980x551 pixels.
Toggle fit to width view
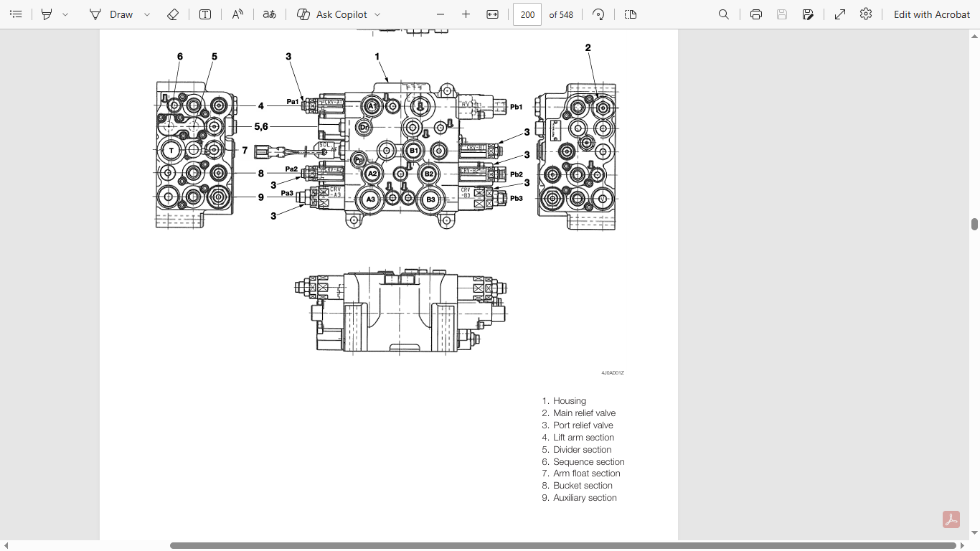(492, 14)
